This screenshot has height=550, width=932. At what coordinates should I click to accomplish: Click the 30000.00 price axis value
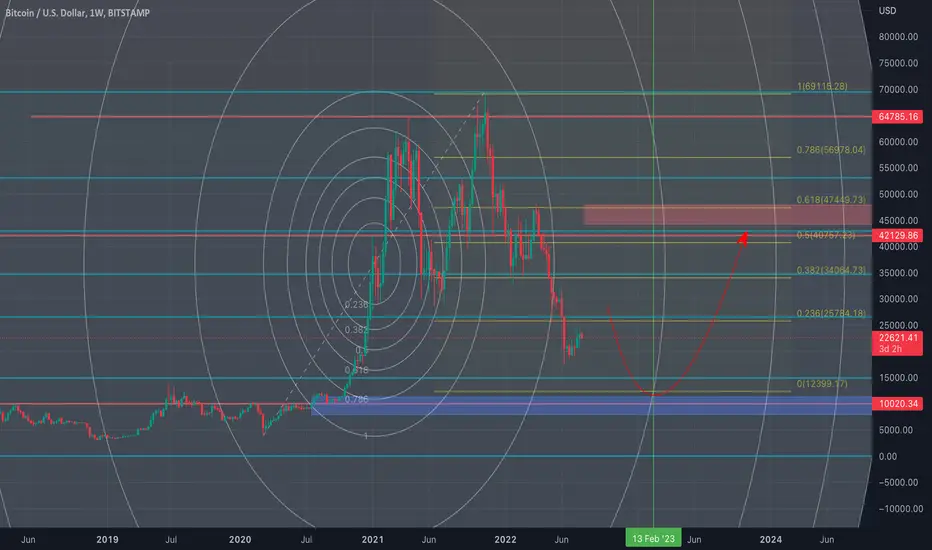pos(898,299)
